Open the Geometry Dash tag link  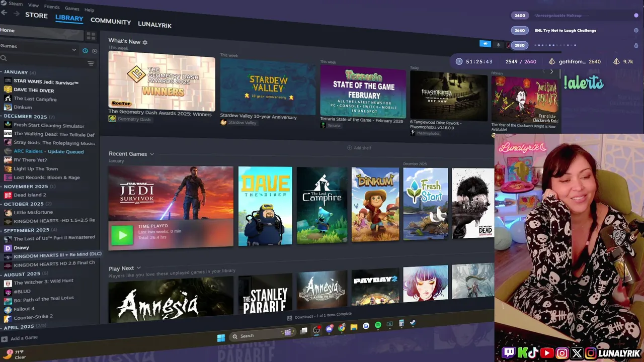pyautogui.click(x=130, y=119)
